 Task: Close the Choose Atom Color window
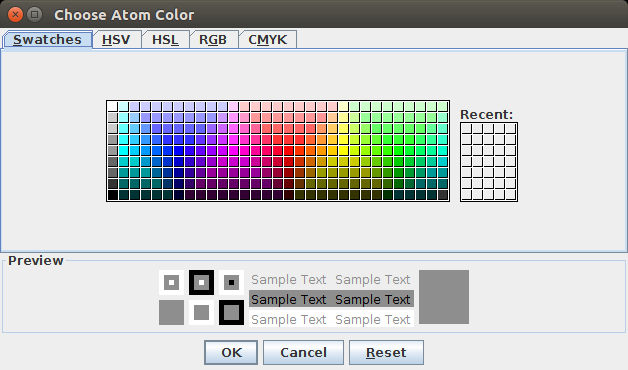(x=15, y=15)
